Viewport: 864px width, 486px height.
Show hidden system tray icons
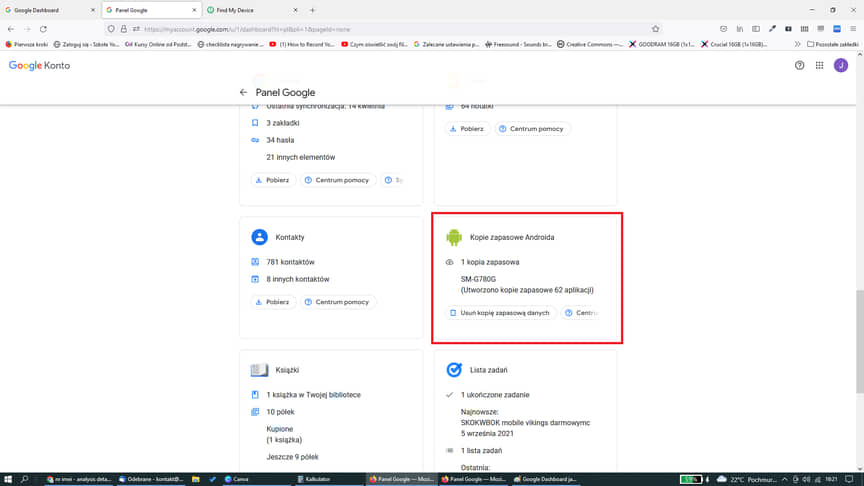pyautogui.click(x=785, y=479)
